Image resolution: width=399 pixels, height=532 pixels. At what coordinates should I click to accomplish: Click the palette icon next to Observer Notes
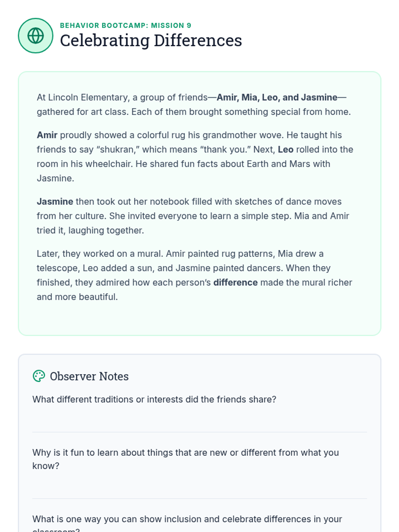(x=39, y=376)
